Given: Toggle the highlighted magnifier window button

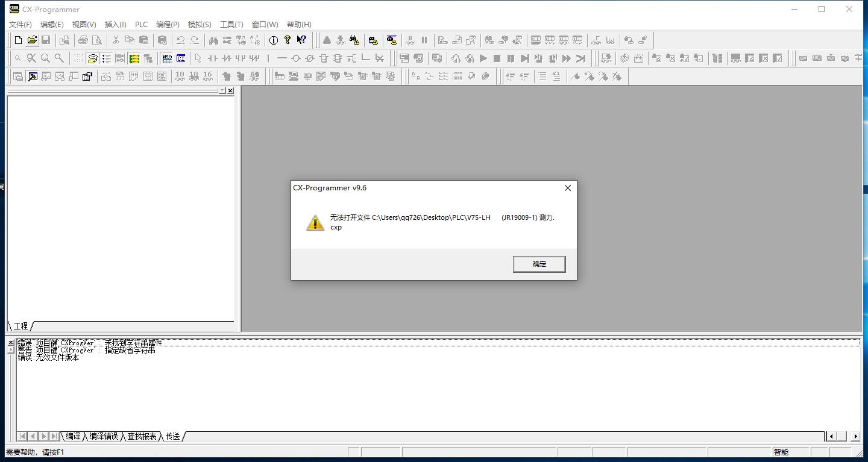Looking at the screenshot, I should 32,76.
